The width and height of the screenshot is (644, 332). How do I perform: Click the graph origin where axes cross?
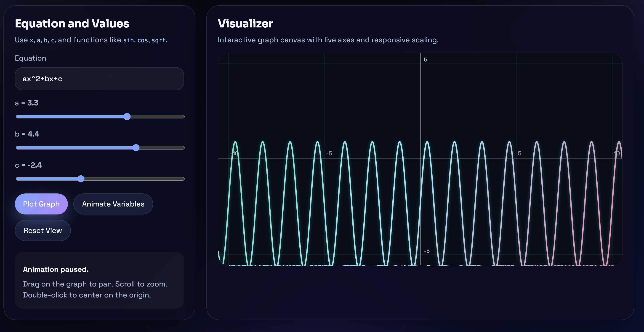pyautogui.click(x=420, y=159)
